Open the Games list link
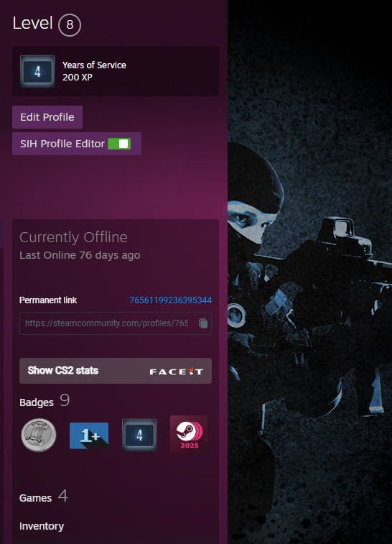The height and width of the screenshot is (544, 392). [x=35, y=498]
